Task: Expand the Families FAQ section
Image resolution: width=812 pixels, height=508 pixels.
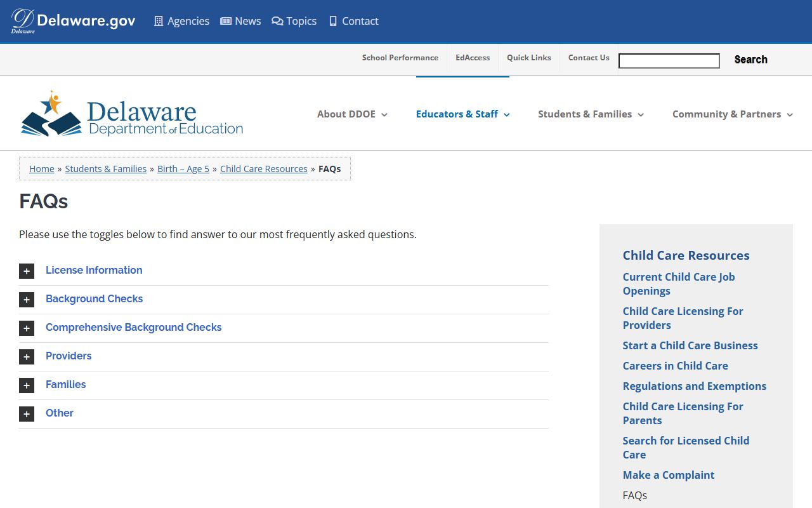Action: tap(65, 384)
